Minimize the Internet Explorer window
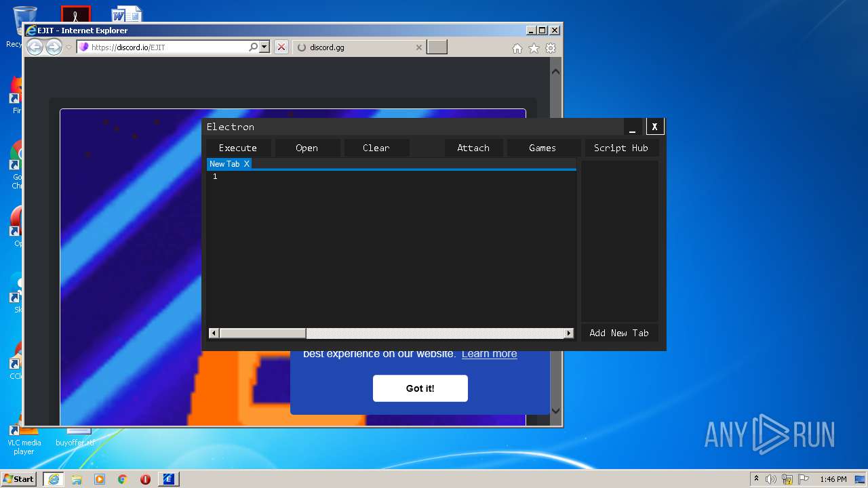 (x=530, y=30)
